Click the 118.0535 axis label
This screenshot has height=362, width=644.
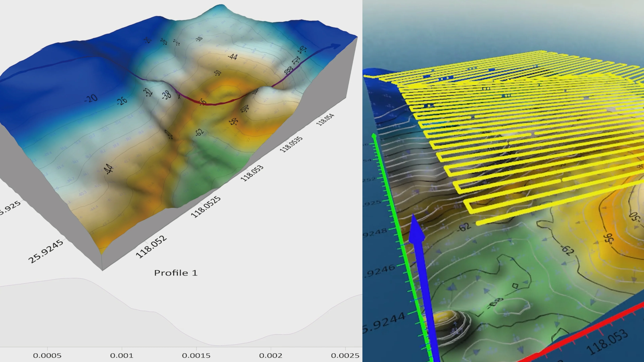(x=291, y=144)
